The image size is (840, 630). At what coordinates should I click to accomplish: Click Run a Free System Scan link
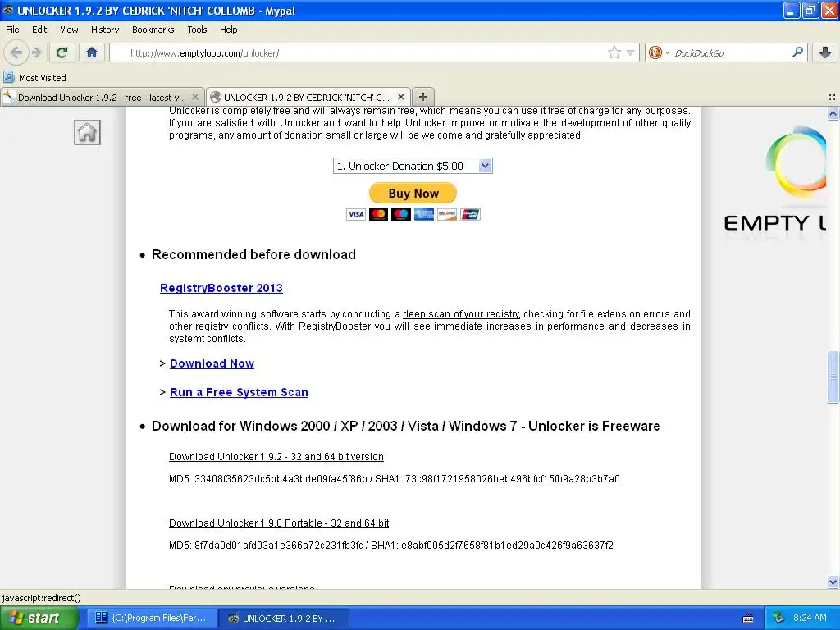tap(239, 393)
